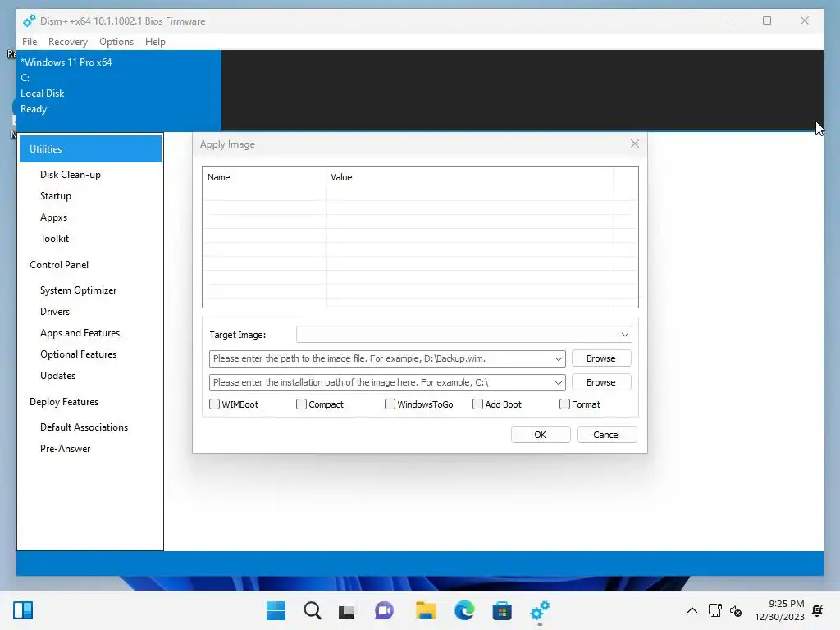This screenshot has height=630, width=840.
Task: Click the Name column header
Action: pos(265,177)
